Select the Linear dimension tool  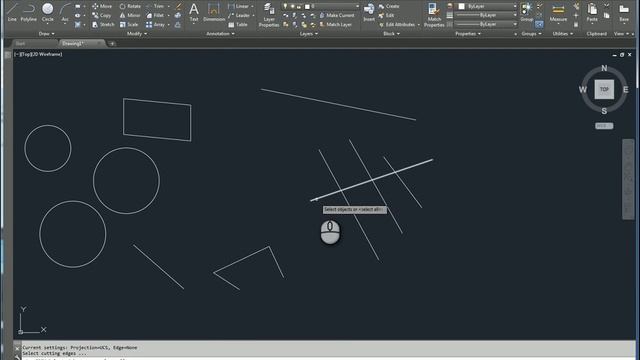pyautogui.click(x=238, y=6)
